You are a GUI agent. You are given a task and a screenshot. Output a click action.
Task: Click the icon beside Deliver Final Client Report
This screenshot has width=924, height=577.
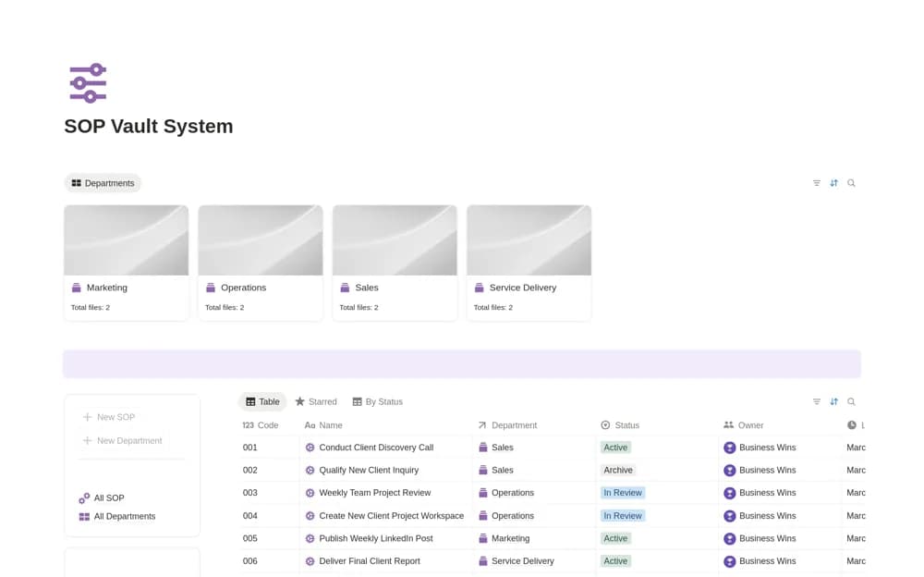310,561
